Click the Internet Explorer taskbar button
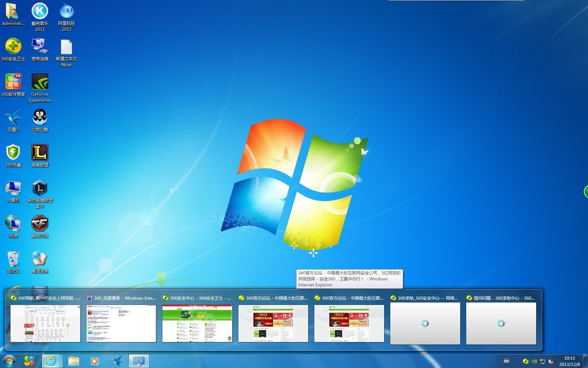Screen dimensions: 588x368 click(x=51, y=361)
